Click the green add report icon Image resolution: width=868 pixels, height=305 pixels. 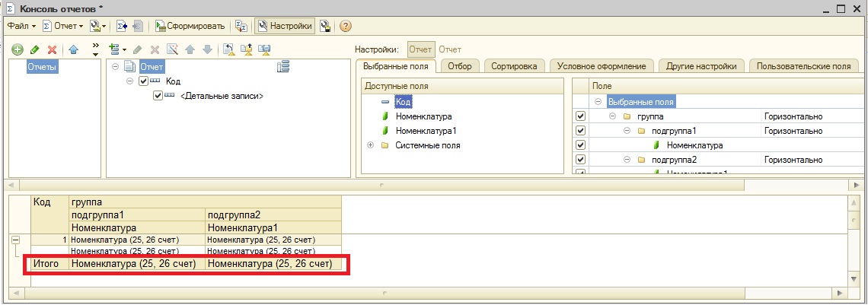click(17, 49)
